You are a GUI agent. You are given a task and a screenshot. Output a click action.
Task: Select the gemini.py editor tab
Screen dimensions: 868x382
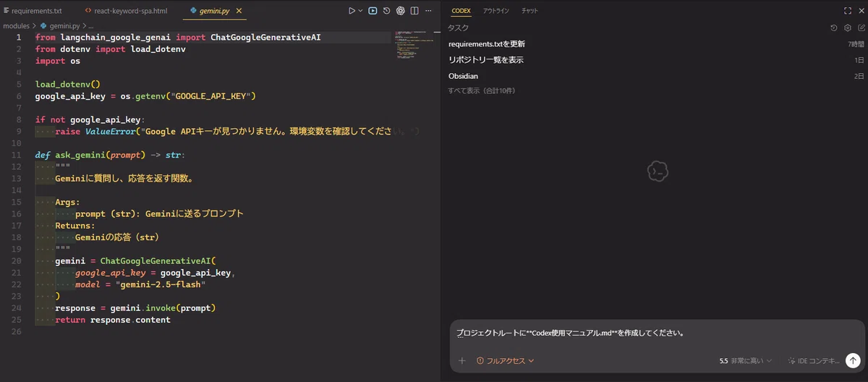[216, 11]
